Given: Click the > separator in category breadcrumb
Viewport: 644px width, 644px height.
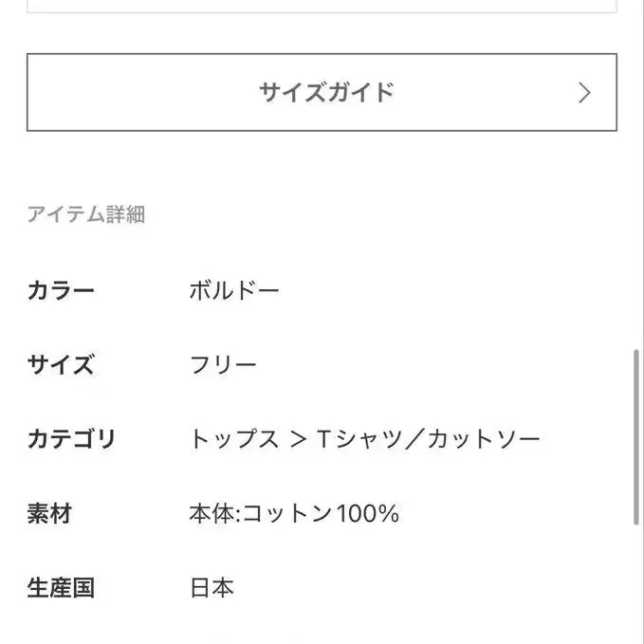Looking at the screenshot, I should point(299,439).
